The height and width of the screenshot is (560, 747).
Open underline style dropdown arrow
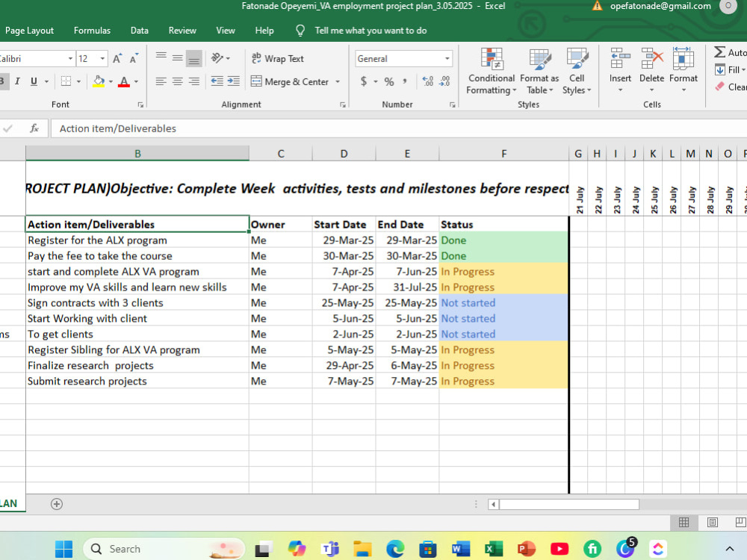46,81
